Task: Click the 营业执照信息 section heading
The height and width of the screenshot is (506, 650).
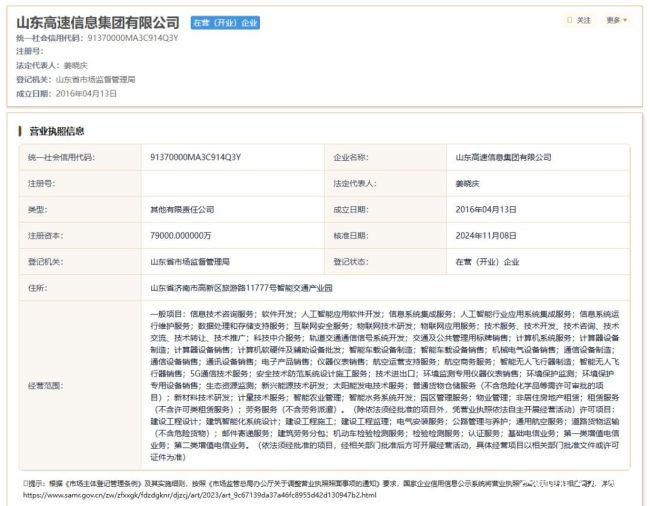Action: 56,131
